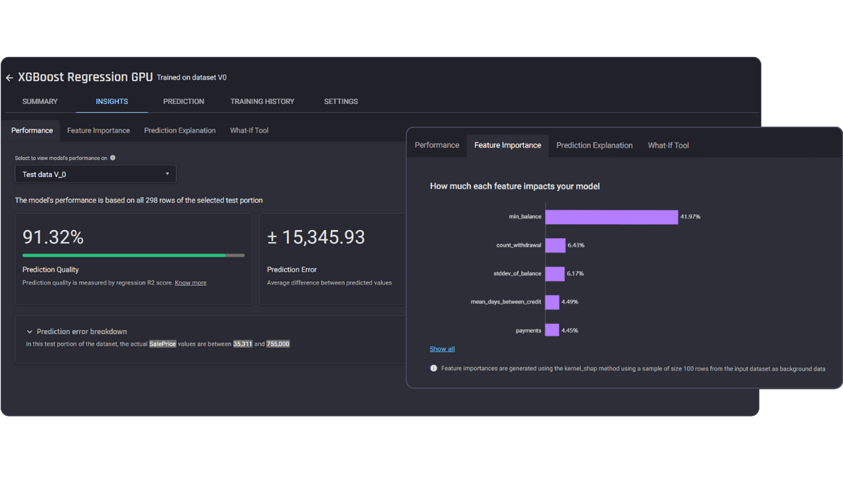Viewport: 843px width, 504px height.
Task: Click the 6.17% label
Action: point(575,273)
